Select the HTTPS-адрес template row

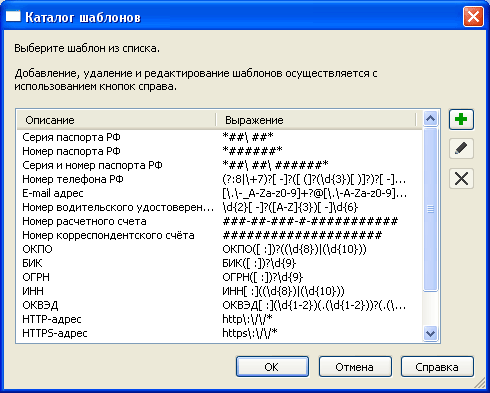(220, 333)
